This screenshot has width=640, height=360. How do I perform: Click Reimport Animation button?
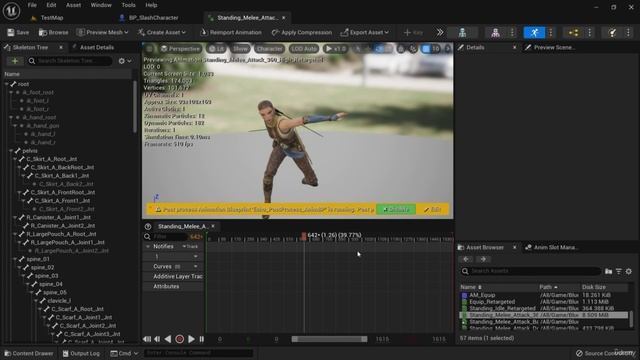(231, 32)
